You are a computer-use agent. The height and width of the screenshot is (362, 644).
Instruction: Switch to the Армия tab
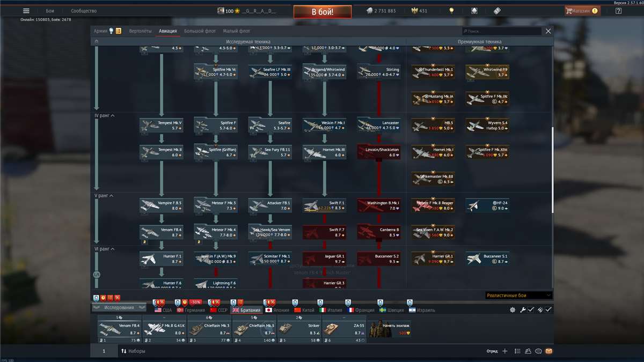coord(100,31)
